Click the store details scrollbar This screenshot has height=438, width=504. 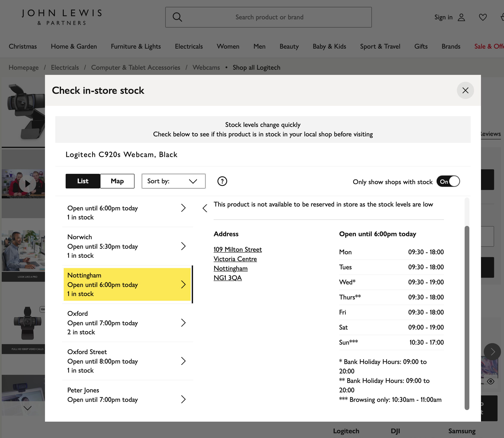tap(467, 318)
